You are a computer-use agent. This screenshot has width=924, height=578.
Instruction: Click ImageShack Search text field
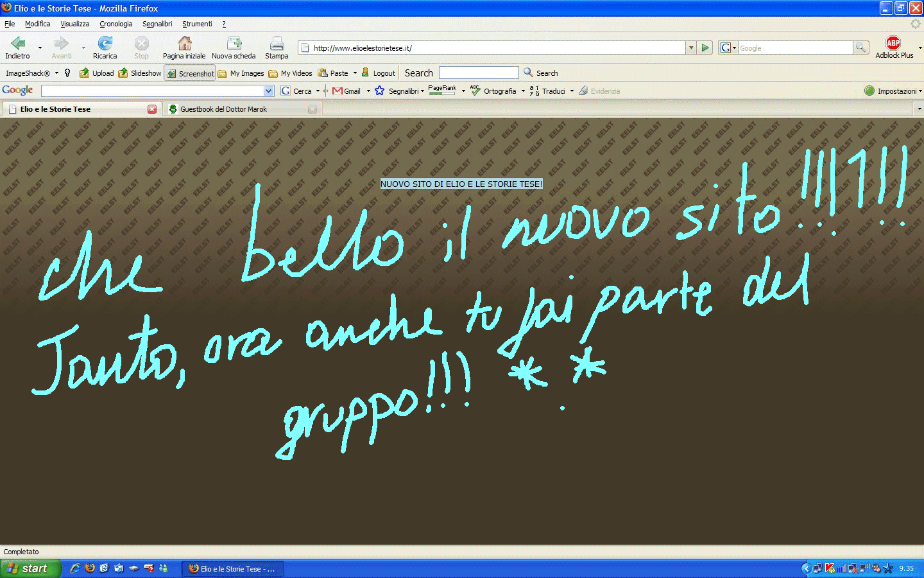pyautogui.click(x=479, y=73)
